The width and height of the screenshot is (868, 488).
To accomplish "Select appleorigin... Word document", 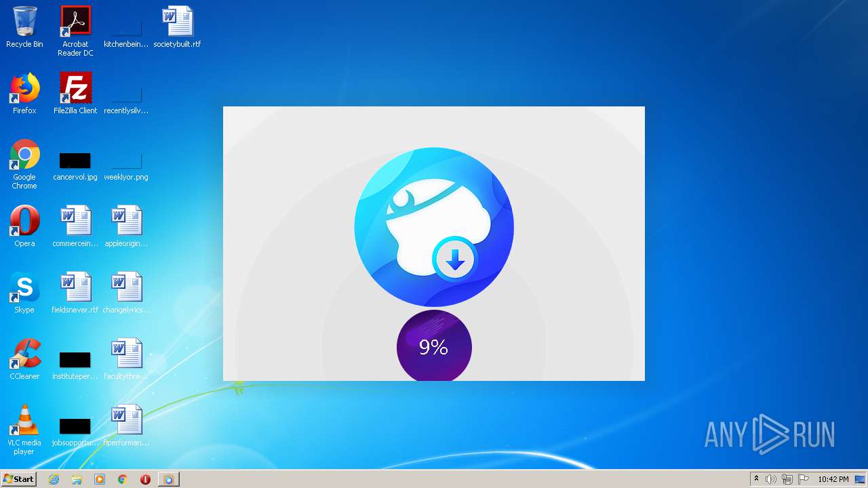I will 126,226.
